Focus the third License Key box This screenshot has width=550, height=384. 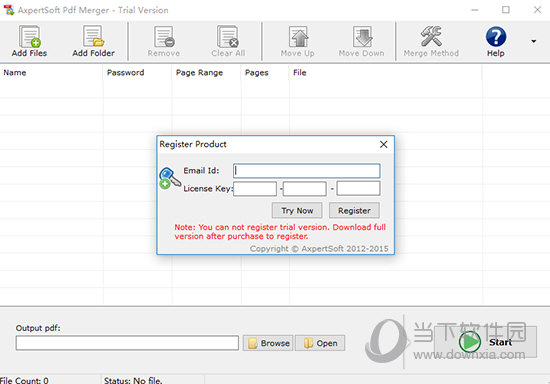click(358, 188)
